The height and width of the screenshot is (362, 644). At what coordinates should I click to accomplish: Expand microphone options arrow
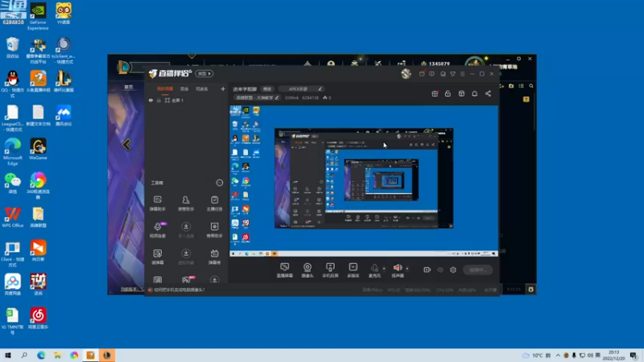[x=384, y=269]
